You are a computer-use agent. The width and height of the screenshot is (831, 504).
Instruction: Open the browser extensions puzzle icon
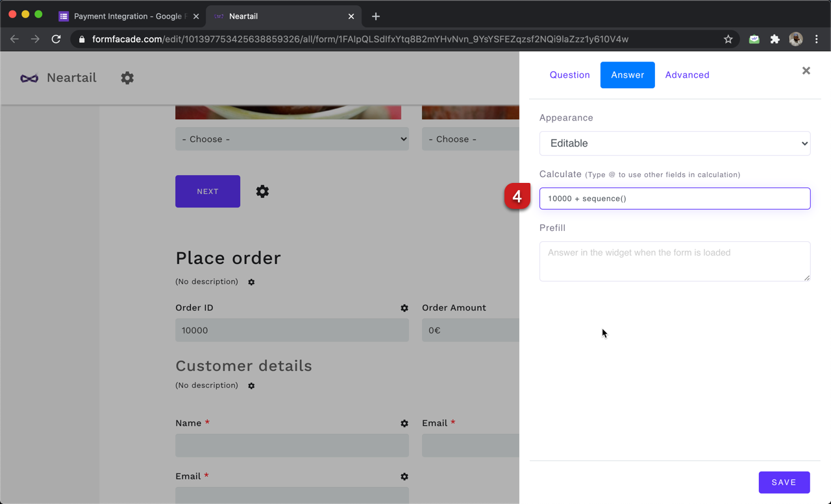pos(775,39)
